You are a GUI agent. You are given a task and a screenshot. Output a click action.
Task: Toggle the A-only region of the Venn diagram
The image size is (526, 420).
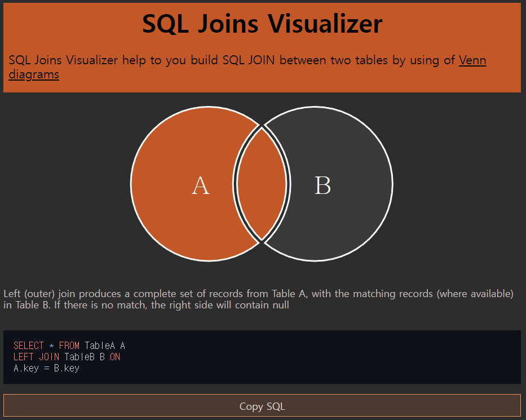pyautogui.click(x=181, y=183)
